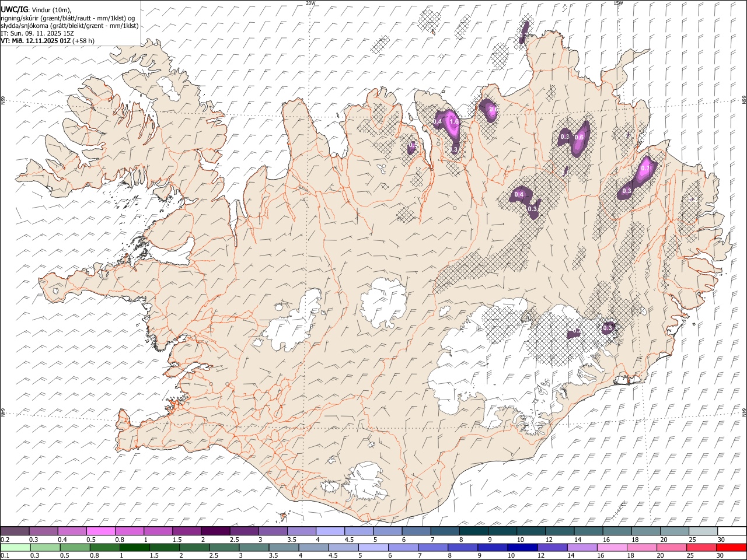This screenshot has height=560, width=747.
Task: Click the 'UWC/IG: Vindur (10m),' title text
Action: pos(36,10)
